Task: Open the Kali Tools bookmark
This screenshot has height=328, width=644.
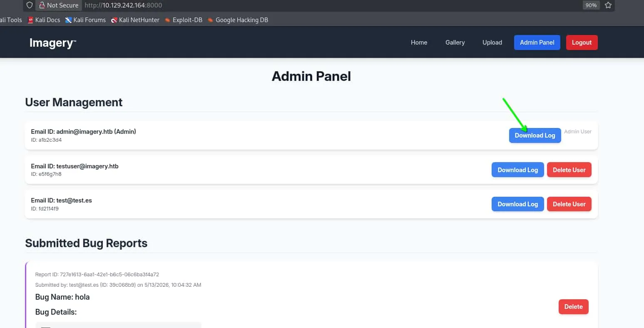Action: pyautogui.click(x=11, y=20)
